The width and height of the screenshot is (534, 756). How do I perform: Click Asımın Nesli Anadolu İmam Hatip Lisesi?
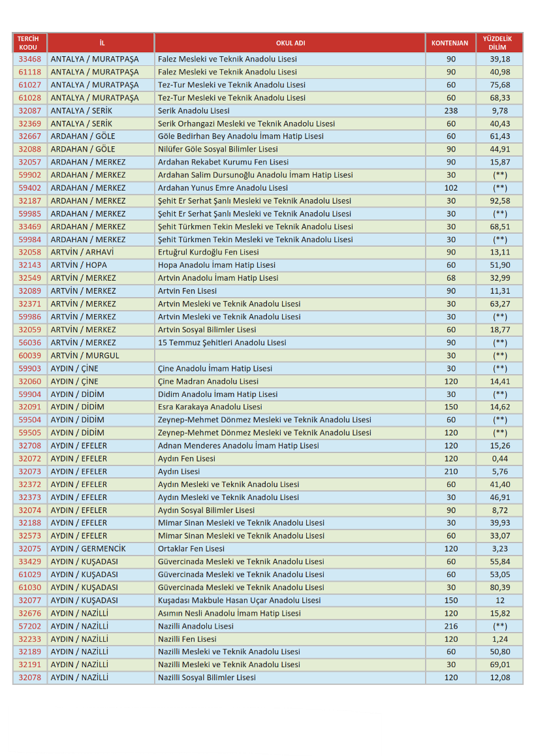[229, 613]
